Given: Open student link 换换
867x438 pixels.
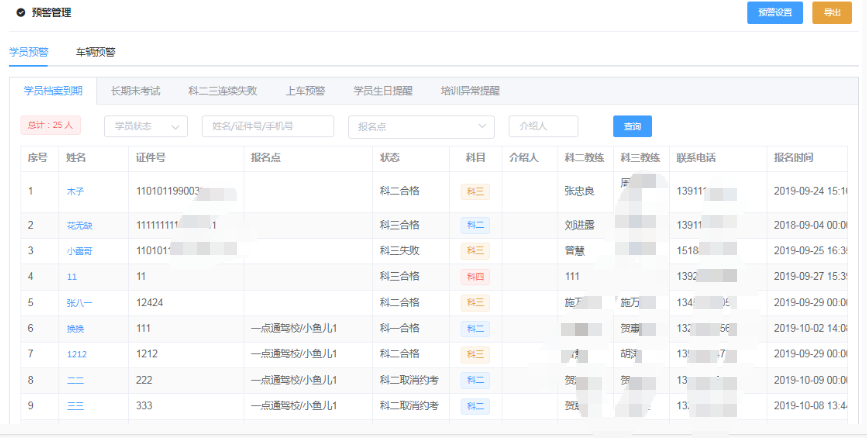Looking at the screenshot, I should [x=75, y=328].
